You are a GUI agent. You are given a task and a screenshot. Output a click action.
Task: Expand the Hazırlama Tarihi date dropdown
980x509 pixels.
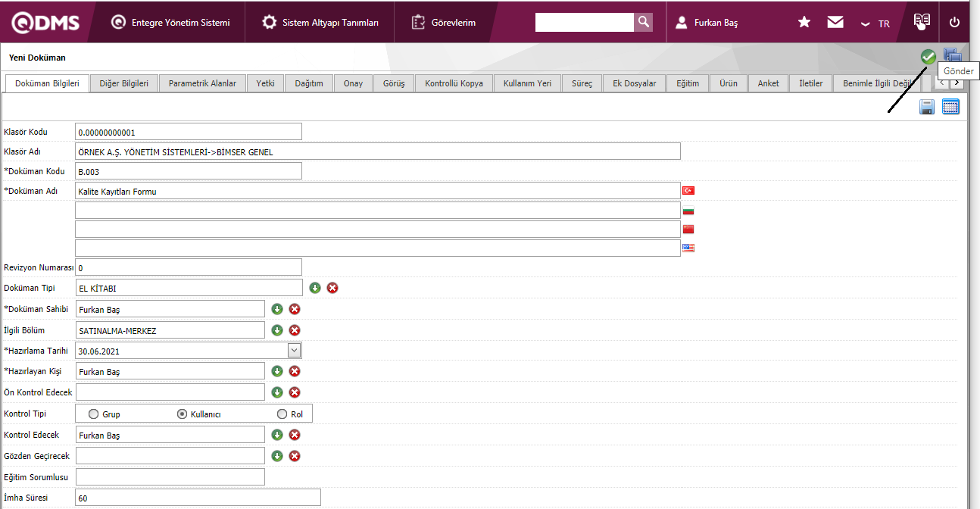pyautogui.click(x=295, y=351)
